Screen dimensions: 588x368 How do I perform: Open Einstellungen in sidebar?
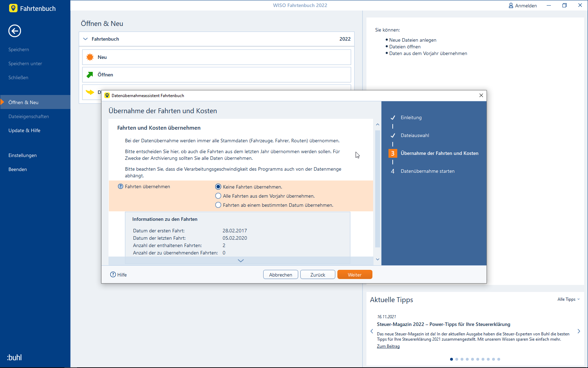(22, 155)
